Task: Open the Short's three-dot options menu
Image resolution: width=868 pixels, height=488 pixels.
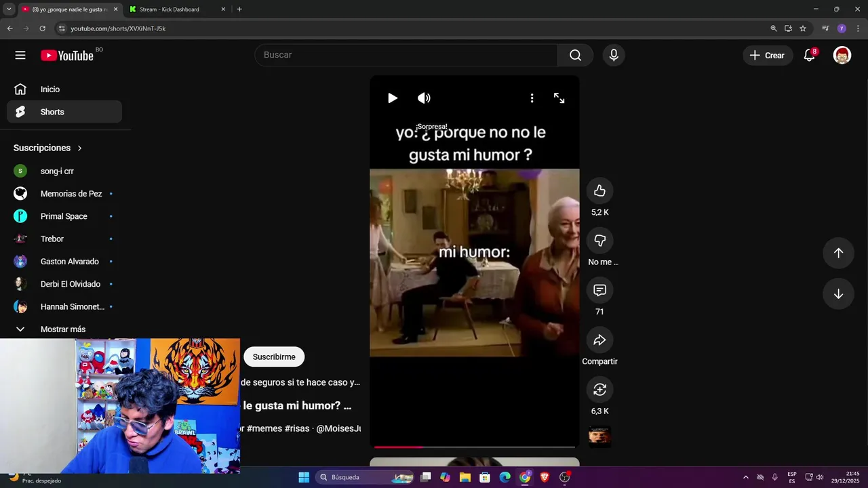Action: click(532, 98)
